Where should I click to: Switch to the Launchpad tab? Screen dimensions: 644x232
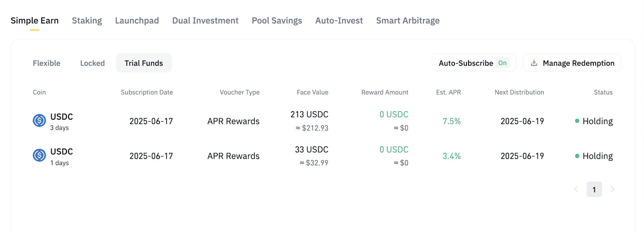click(137, 21)
